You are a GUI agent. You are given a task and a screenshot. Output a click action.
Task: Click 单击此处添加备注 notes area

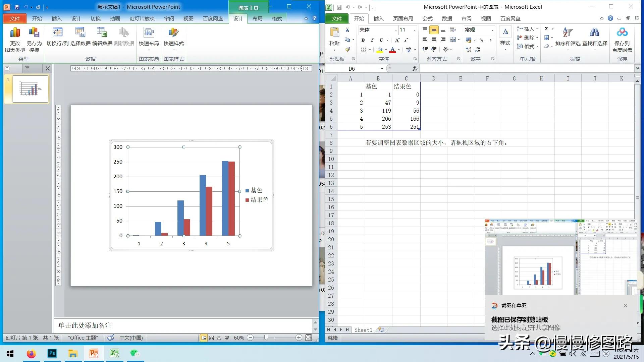click(183, 325)
